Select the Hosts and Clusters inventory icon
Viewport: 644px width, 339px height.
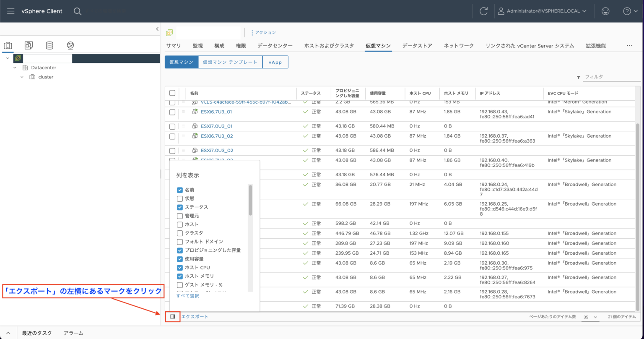click(x=7, y=45)
